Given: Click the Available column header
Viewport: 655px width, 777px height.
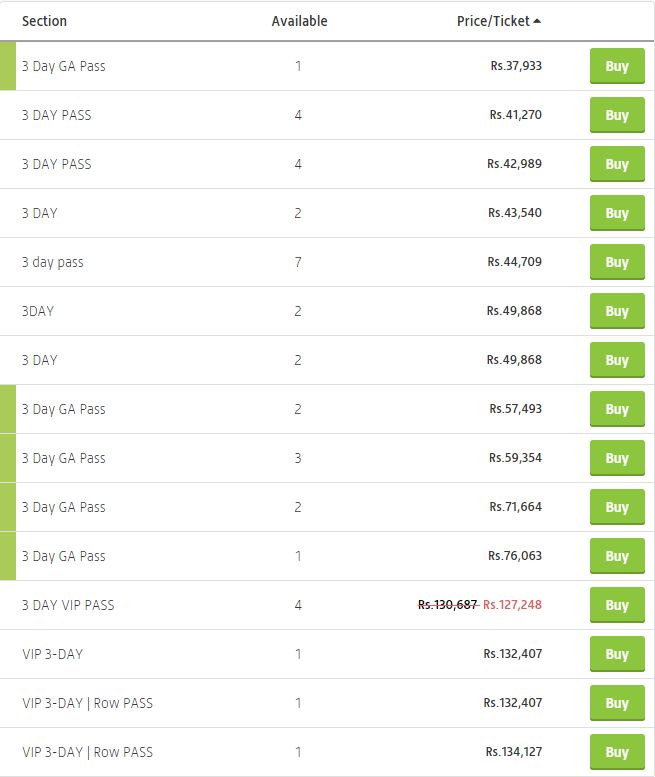Looking at the screenshot, I should pyautogui.click(x=299, y=21).
